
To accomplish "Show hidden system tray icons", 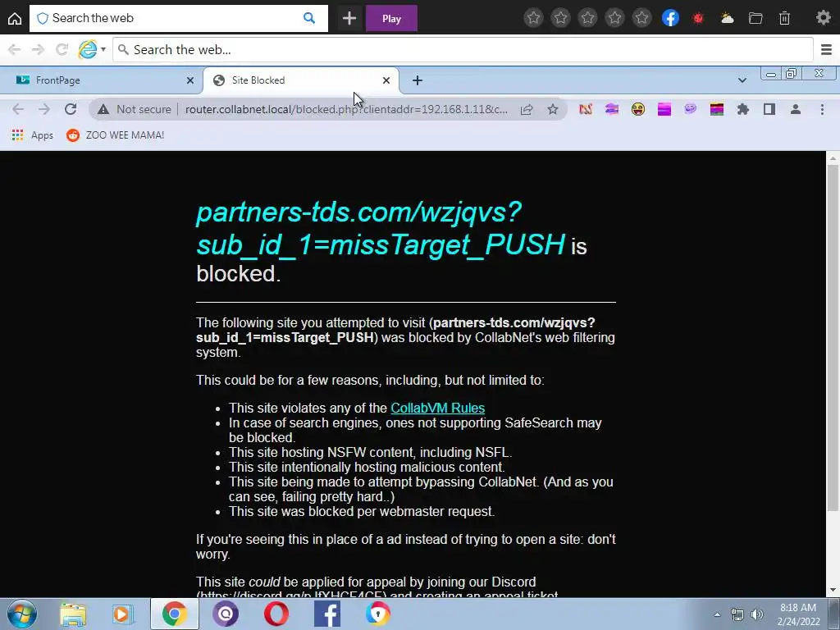I will (x=717, y=614).
